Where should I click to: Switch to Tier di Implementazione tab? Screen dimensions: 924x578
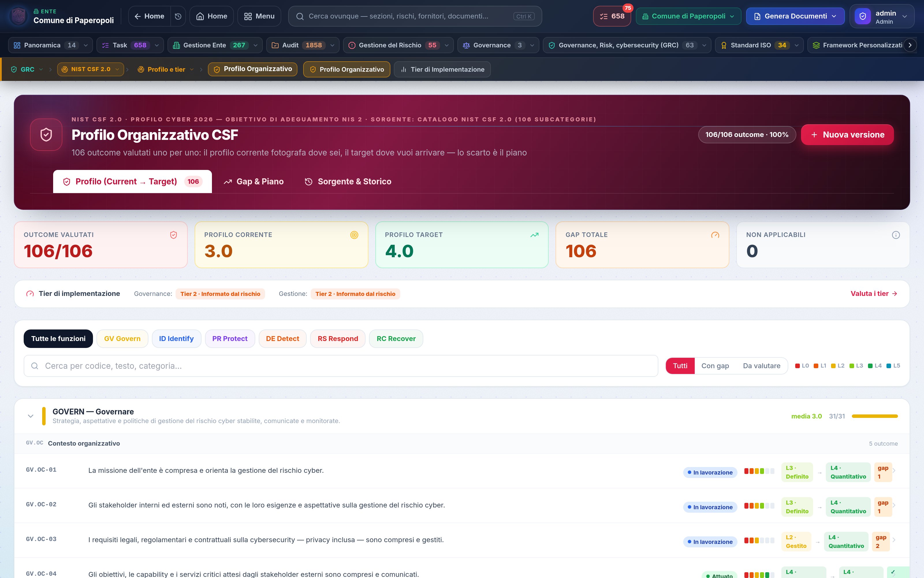[x=442, y=69]
